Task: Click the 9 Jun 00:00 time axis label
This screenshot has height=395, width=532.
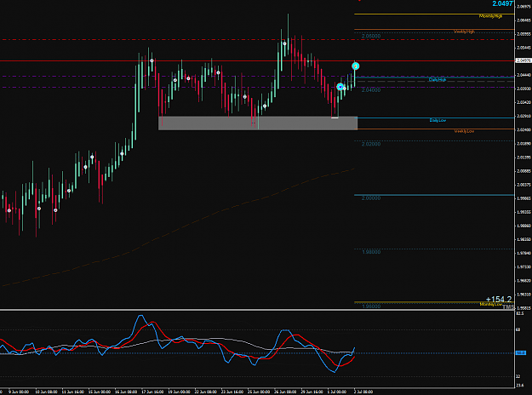Action: pos(19,392)
